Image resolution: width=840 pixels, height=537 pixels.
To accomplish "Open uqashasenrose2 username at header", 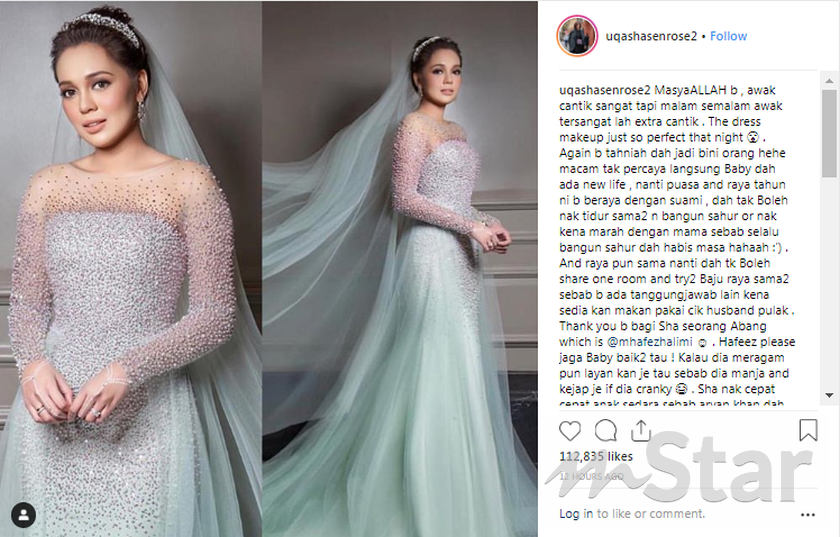I will point(651,36).
